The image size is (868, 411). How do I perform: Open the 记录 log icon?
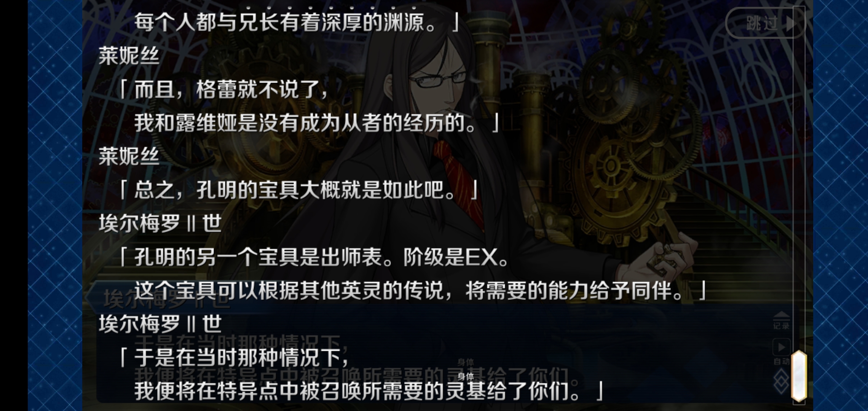781,320
